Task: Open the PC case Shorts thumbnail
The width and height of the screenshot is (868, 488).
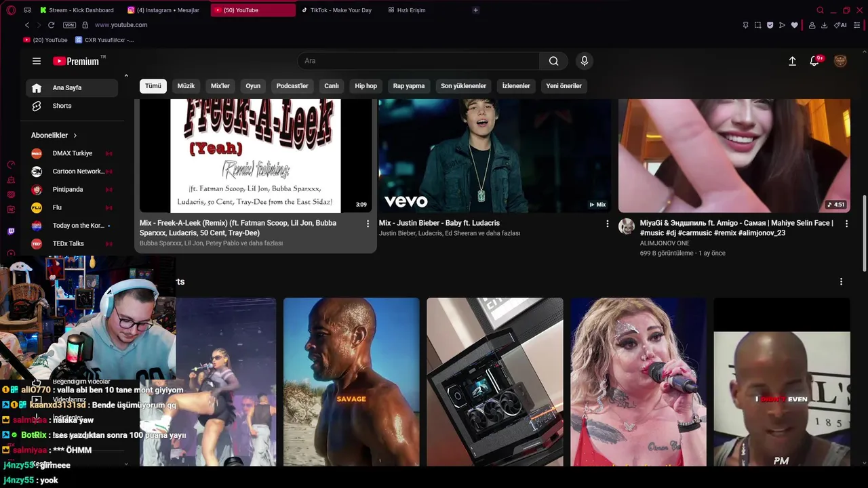Action: coord(495,382)
